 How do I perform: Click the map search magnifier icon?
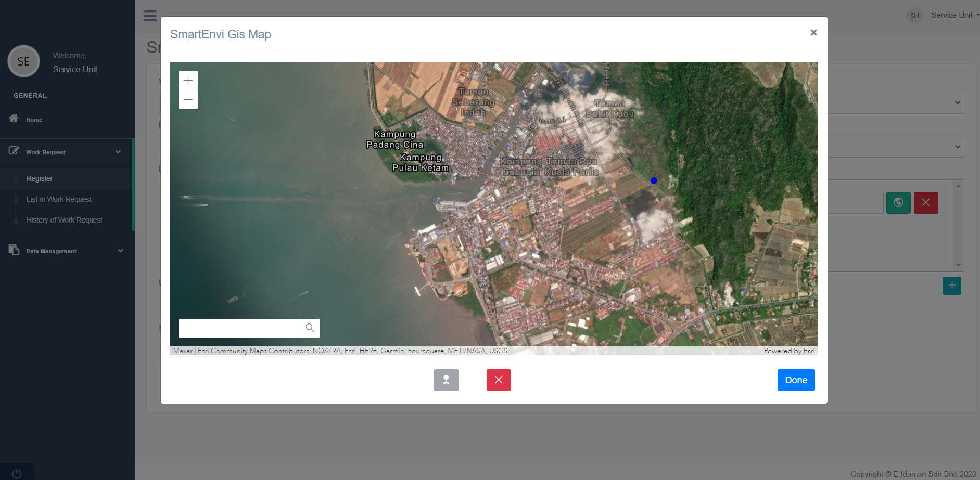[310, 328]
